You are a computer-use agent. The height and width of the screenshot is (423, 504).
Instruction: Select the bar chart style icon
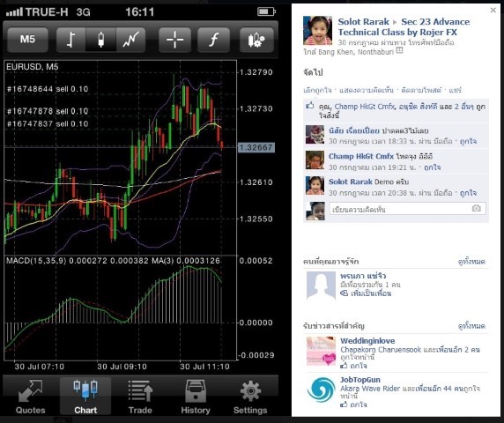tap(70, 40)
